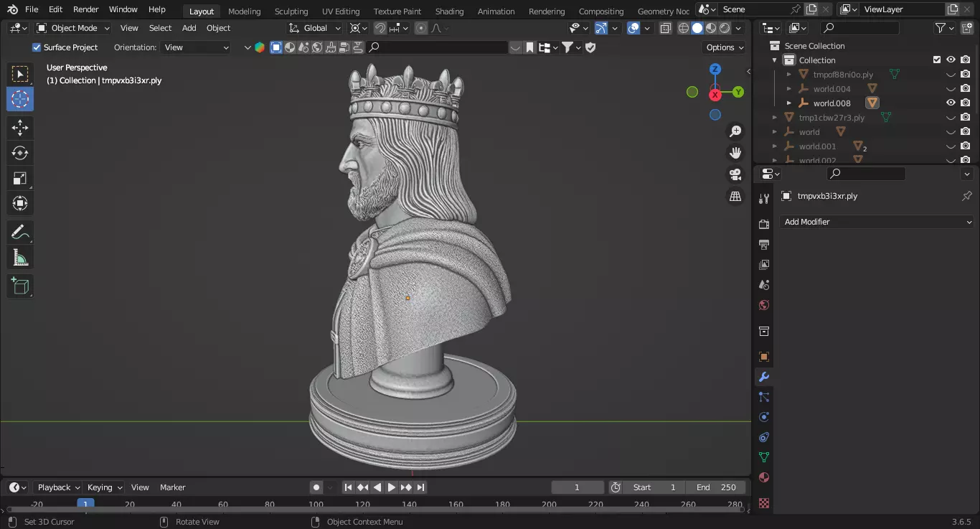980x529 pixels.
Task: Open the Object properties tab
Action: [x=764, y=357]
